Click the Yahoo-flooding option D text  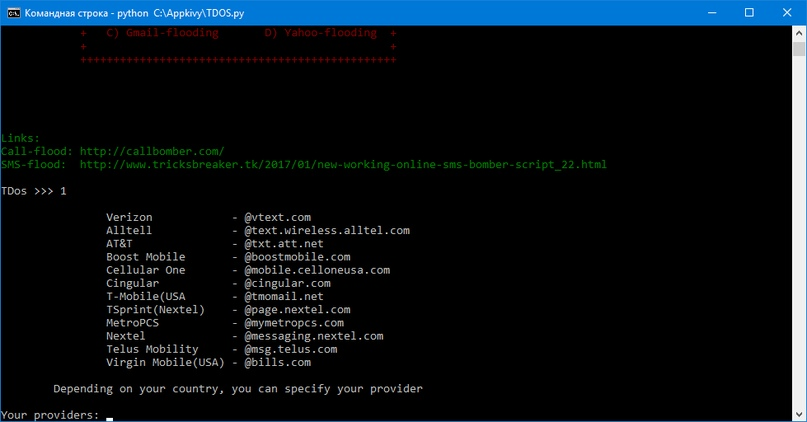pyautogui.click(x=321, y=33)
